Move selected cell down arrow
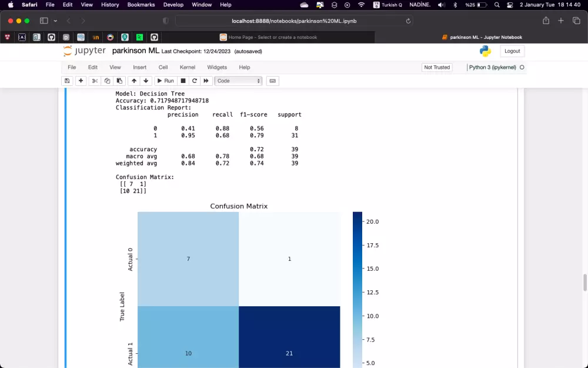Image resolution: width=588 pixels, height=368 pixels. tap(146, 81)
